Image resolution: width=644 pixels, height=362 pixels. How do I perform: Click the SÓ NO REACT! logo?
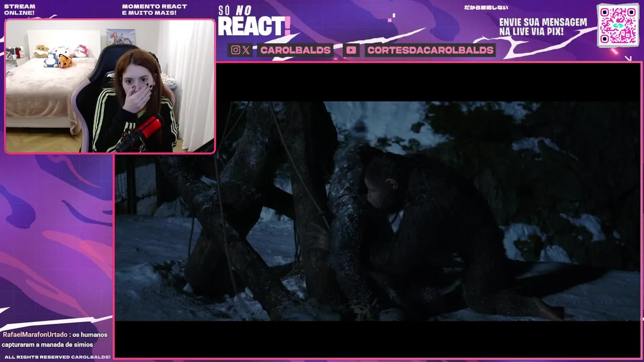(x=254, y=21)
